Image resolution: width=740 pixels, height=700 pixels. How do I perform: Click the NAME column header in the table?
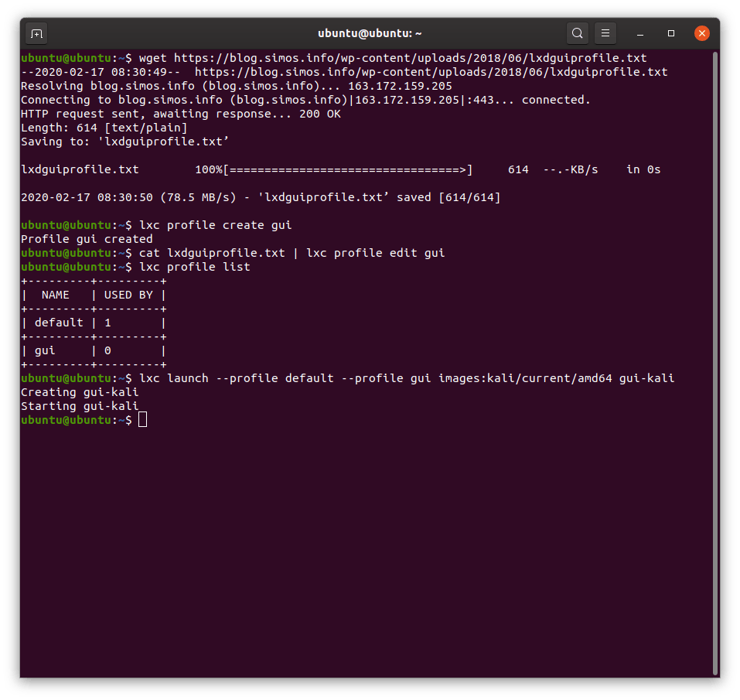click(56, 295)
